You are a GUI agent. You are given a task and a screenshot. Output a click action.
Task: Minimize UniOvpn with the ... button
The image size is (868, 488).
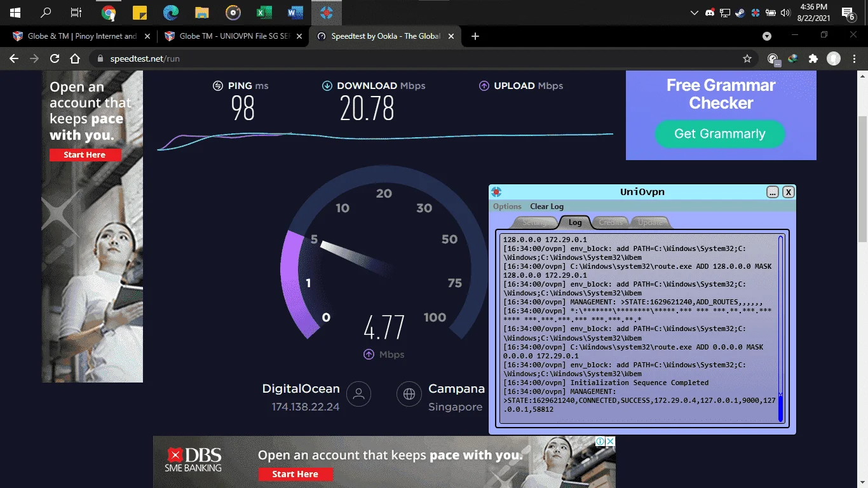pos(773,192)
